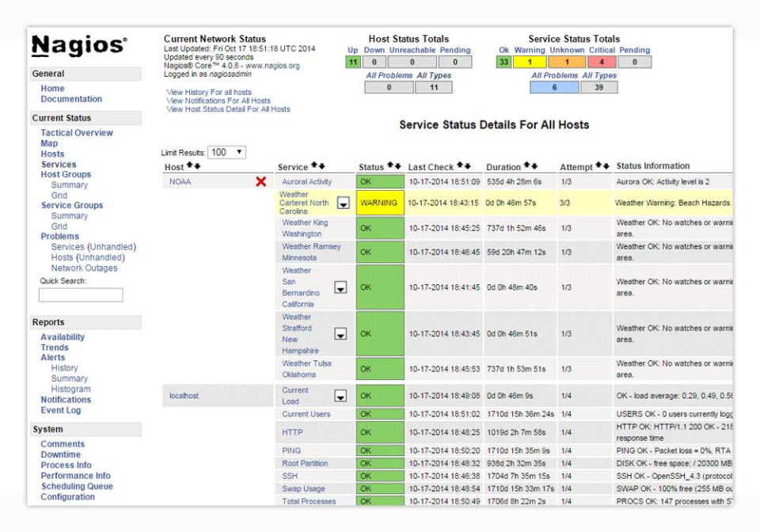
Task: Click View History For all hosts link
Action: [209, 93]
